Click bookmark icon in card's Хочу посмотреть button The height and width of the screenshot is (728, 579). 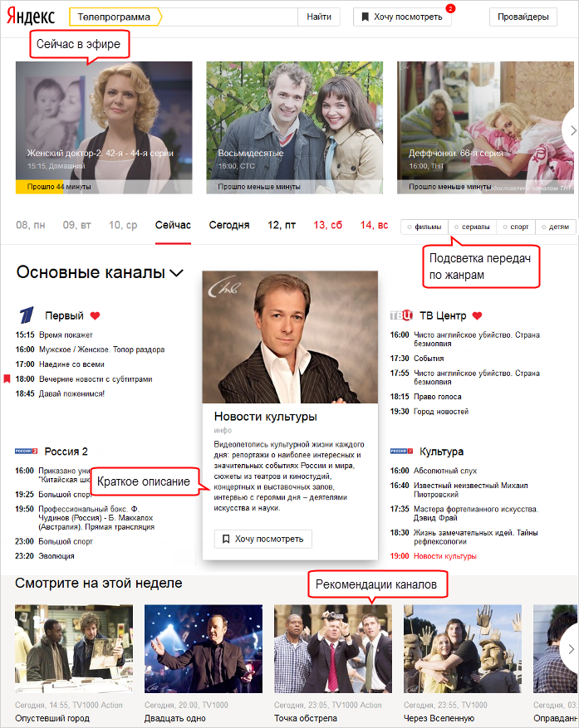(226, 539)
